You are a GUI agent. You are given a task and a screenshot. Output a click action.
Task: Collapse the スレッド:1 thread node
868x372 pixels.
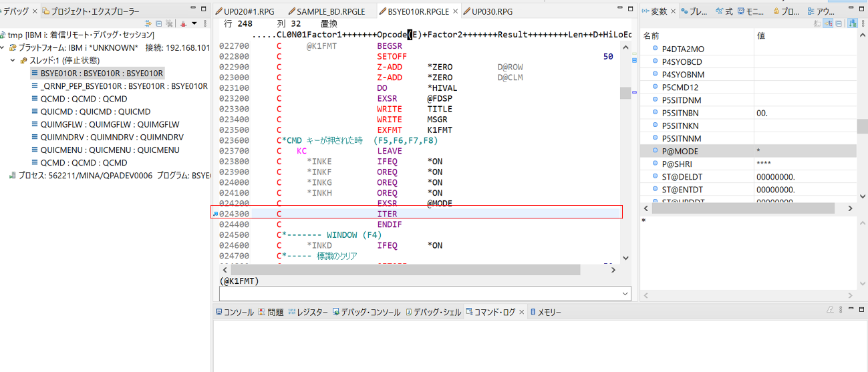click(x=13, y=60)
